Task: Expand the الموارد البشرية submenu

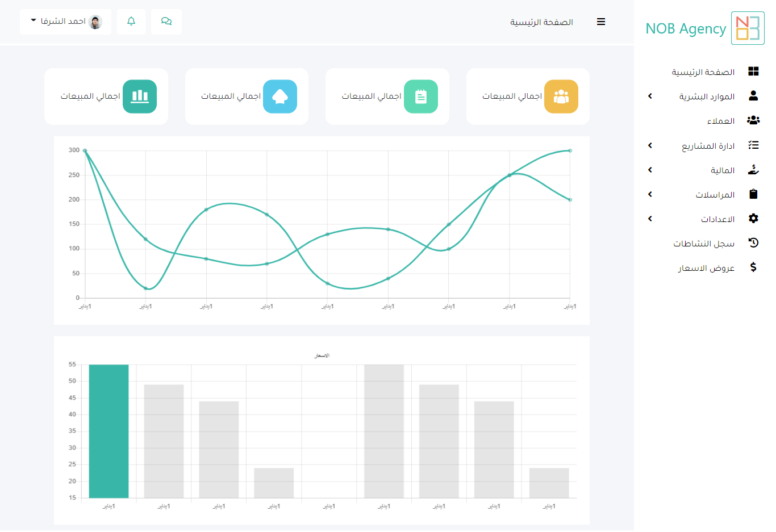Action: (x=650, y=97)
